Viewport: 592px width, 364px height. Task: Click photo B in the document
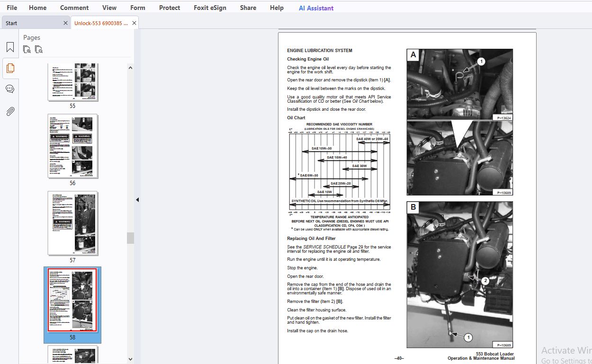(x=459, y=275)
